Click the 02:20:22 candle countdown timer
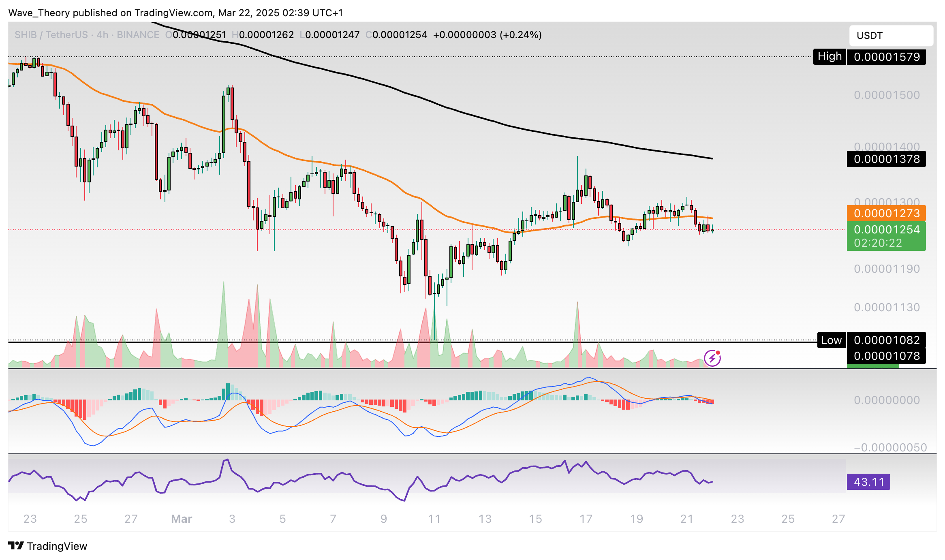The image size is (945, 560). point(878,243)
